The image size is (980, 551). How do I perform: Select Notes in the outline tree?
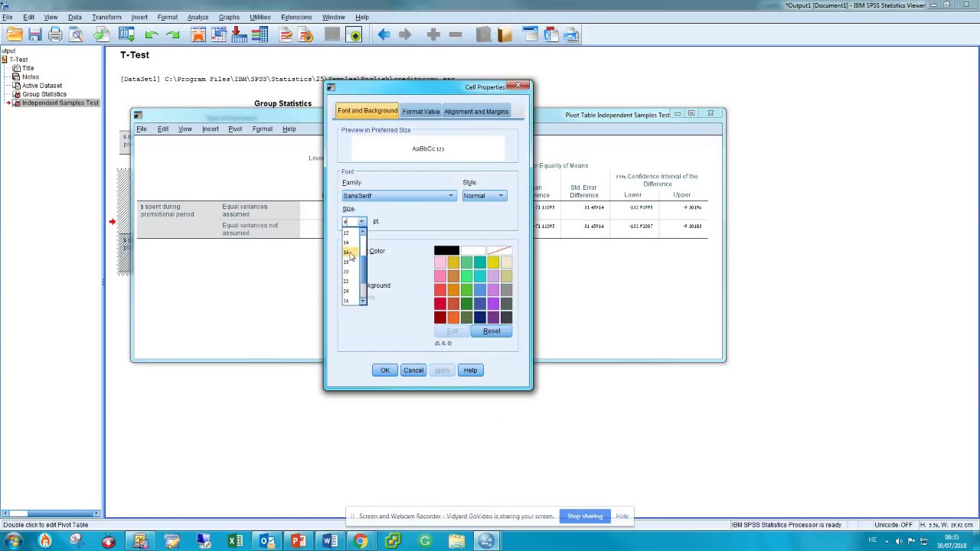pos(31,77)
